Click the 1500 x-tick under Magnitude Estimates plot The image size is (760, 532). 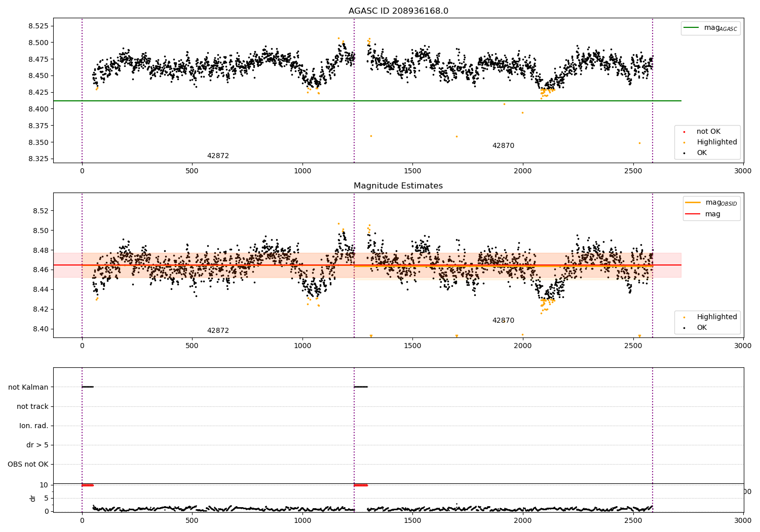point(412,346)
